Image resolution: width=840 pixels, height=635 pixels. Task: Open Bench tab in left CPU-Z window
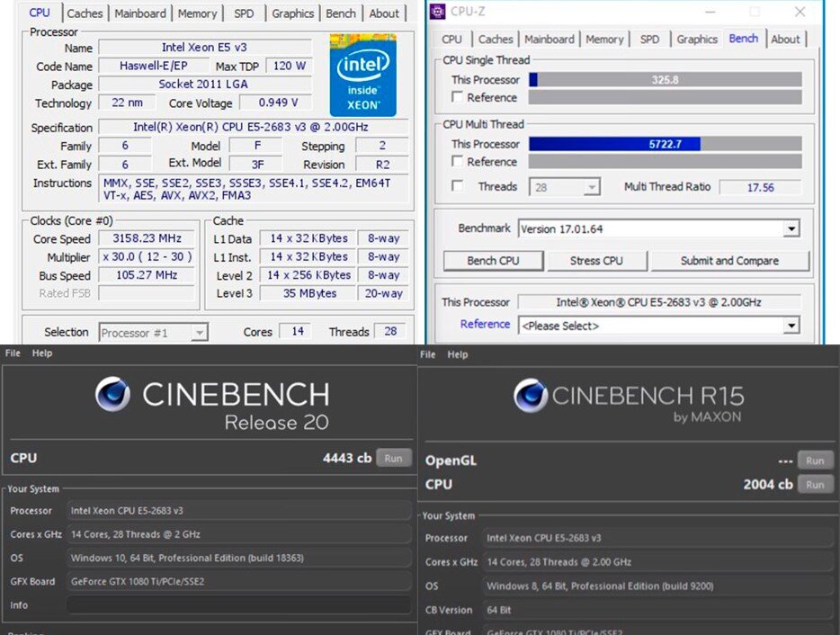(341, 13)
